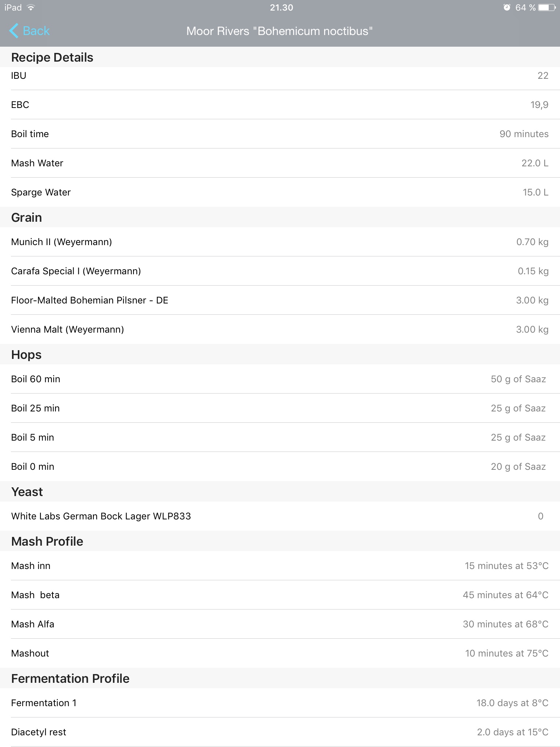Open the Mash Water entry
The image size is (560, 747).
tap(280, 163)
